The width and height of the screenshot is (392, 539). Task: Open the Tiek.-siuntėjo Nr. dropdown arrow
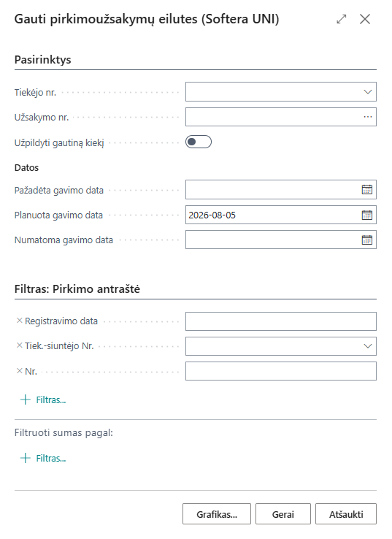[368, 345]
